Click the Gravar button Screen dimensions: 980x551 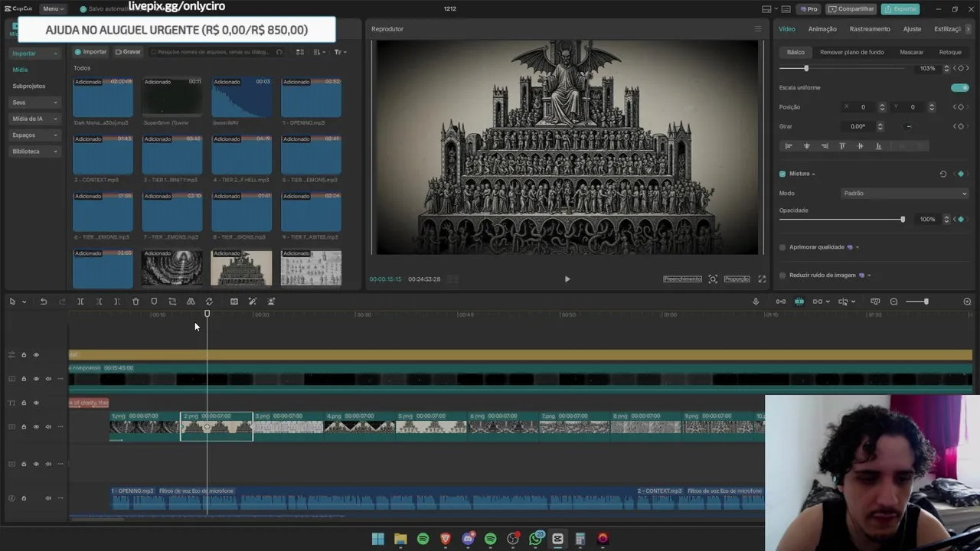click(x=128, y=52)
